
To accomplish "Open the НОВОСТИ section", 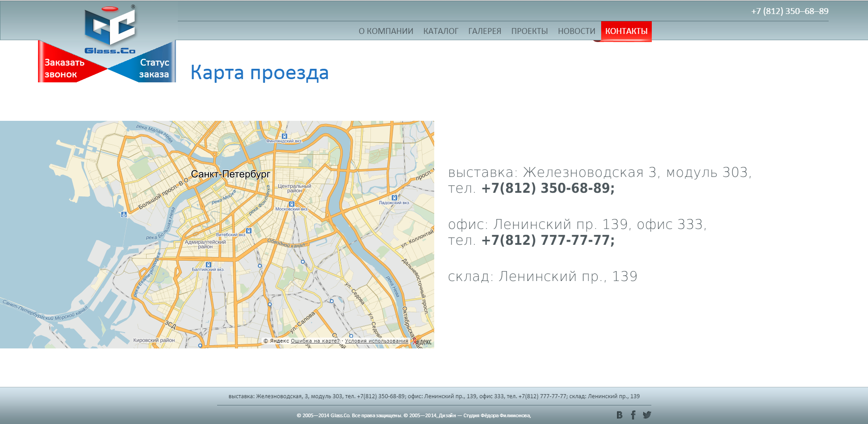I will 576,31.
